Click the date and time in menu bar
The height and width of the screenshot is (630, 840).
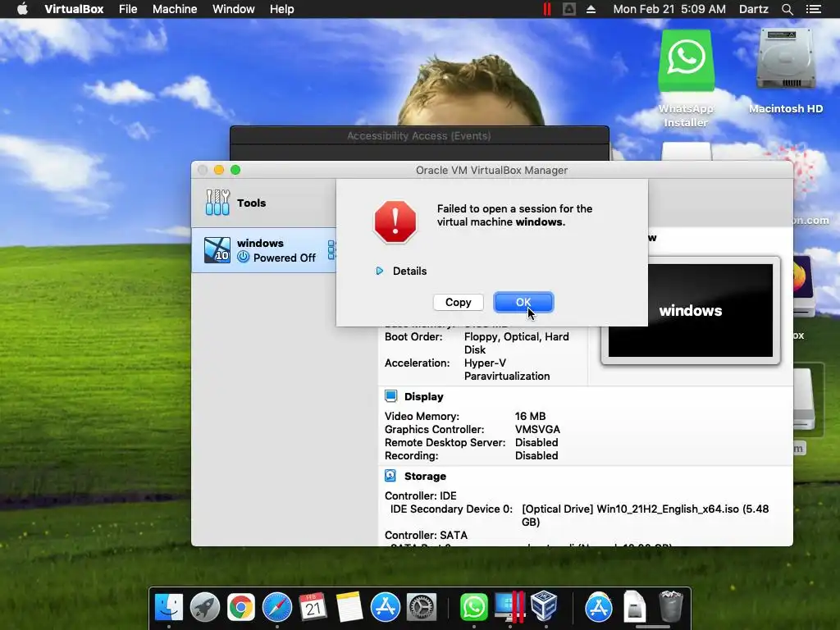pyautogui.click(x=669, y=9)
